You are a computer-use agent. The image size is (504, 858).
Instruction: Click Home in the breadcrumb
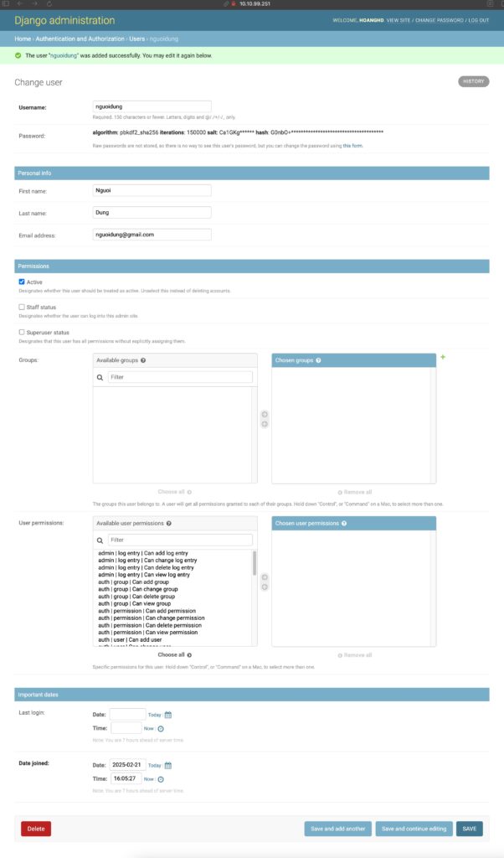[x=23, y=39]
